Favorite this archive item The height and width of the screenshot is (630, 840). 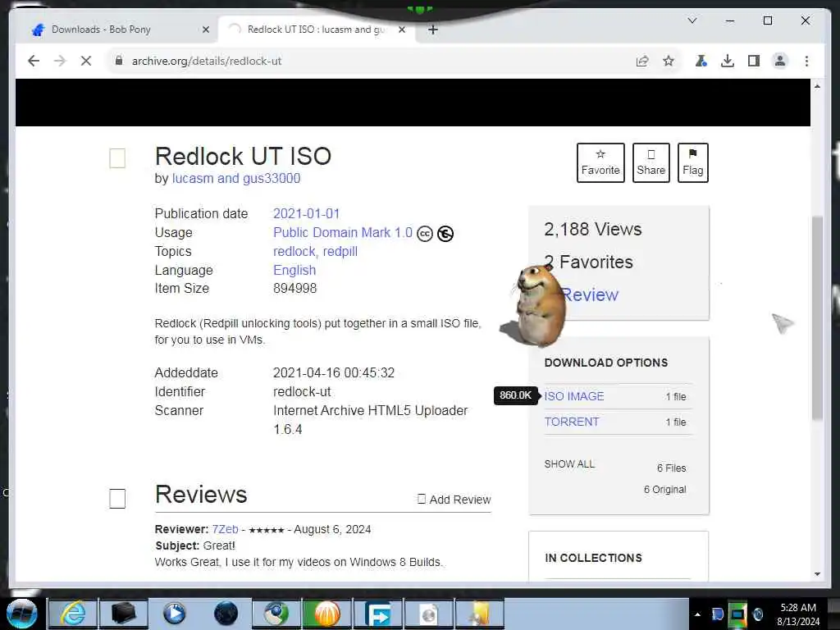click(600, 163)
